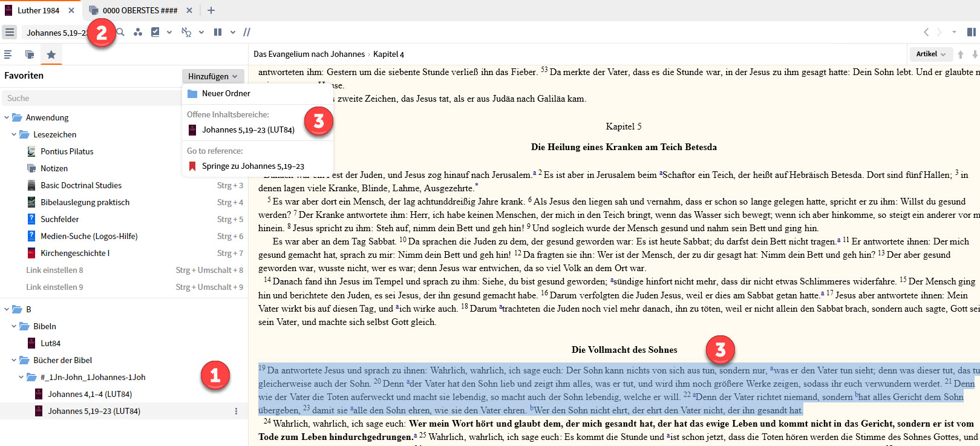Switch to the 0000 OBERSTES #### tab

140,10
